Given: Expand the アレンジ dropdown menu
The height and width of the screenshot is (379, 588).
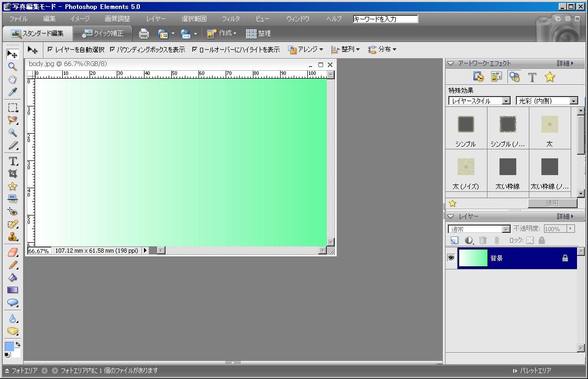Looking at the screenshot, I should coord(306,50).
